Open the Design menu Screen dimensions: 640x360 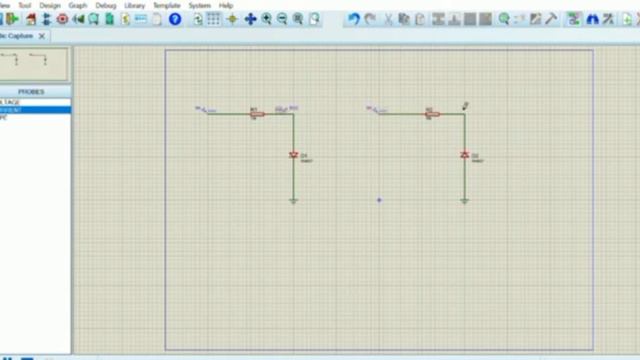50,5
